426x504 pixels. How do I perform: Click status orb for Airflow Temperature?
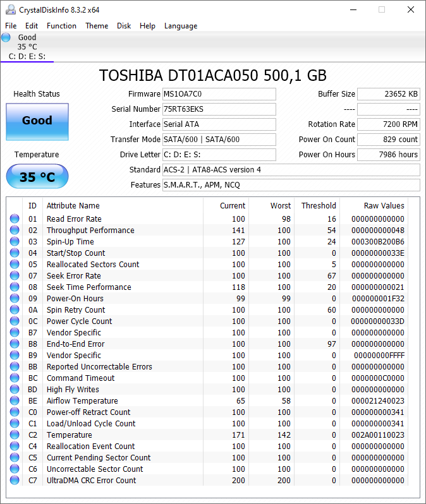click(15, 400)
